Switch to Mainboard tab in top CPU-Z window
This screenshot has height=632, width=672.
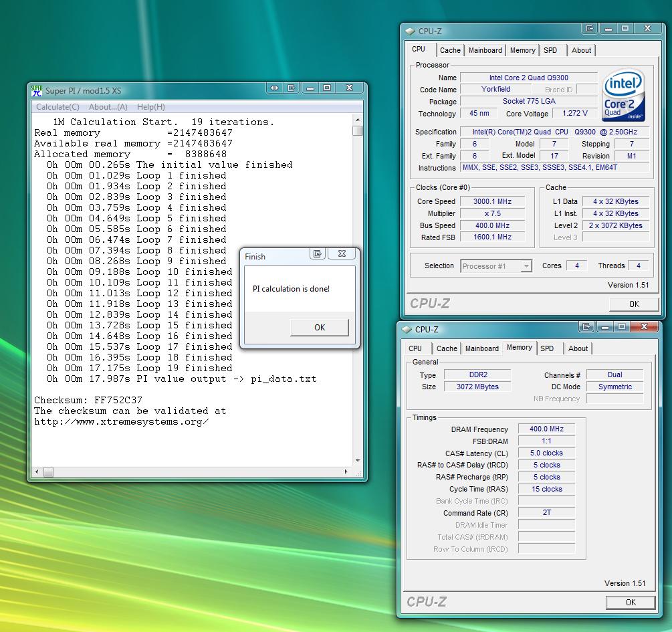pyautogui.click(x=485, y=50)
